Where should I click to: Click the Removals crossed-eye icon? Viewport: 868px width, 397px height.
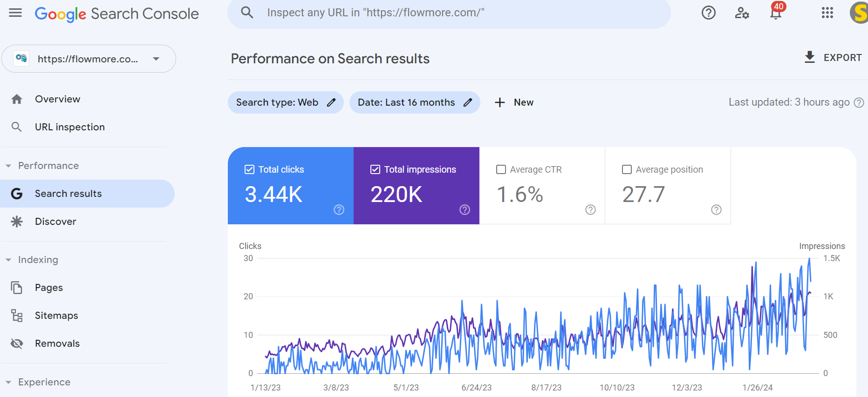point(17,343)
